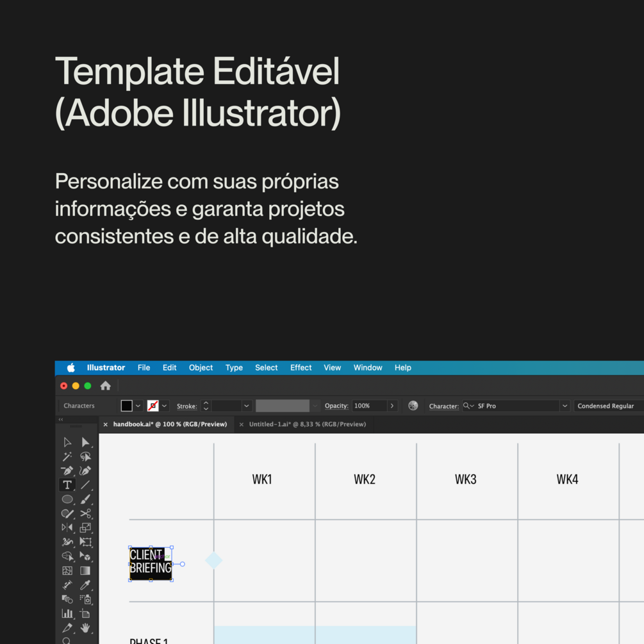The width and height of the screenshot is (644, 644).
Task: Open the Help menu
Action: coord(403,368)
